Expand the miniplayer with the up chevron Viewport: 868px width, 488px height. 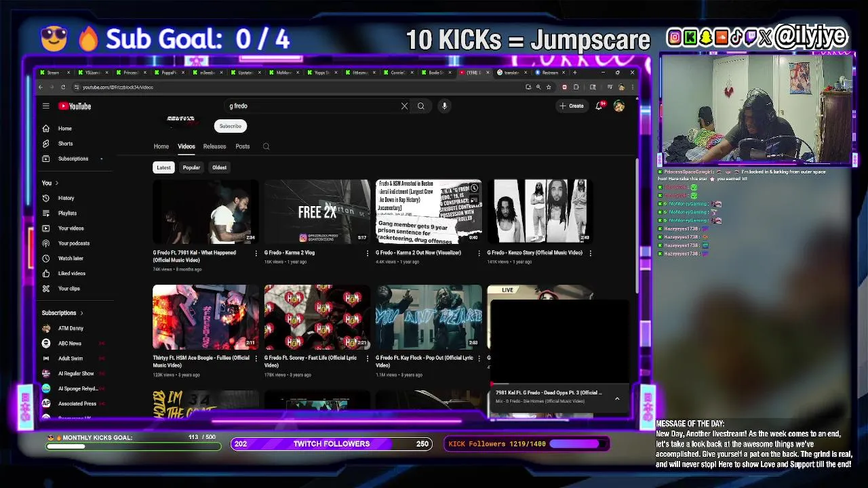pyautogui.click(x=617, y=399)
